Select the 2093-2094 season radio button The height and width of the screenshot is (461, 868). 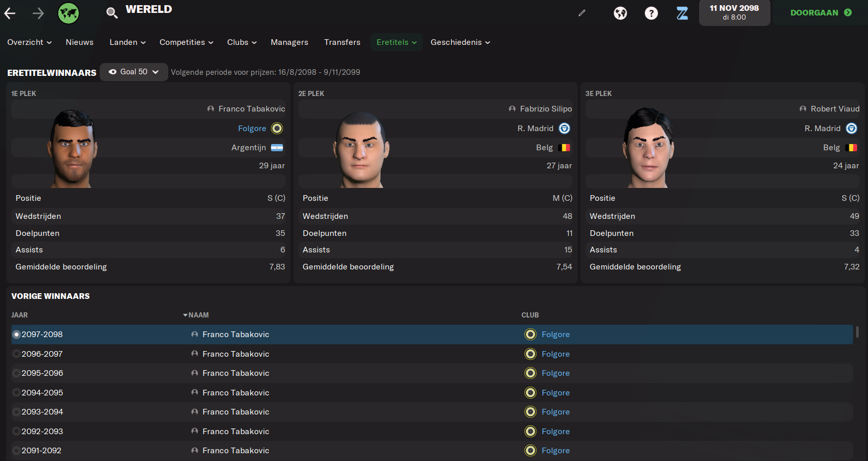click(17, 412)
